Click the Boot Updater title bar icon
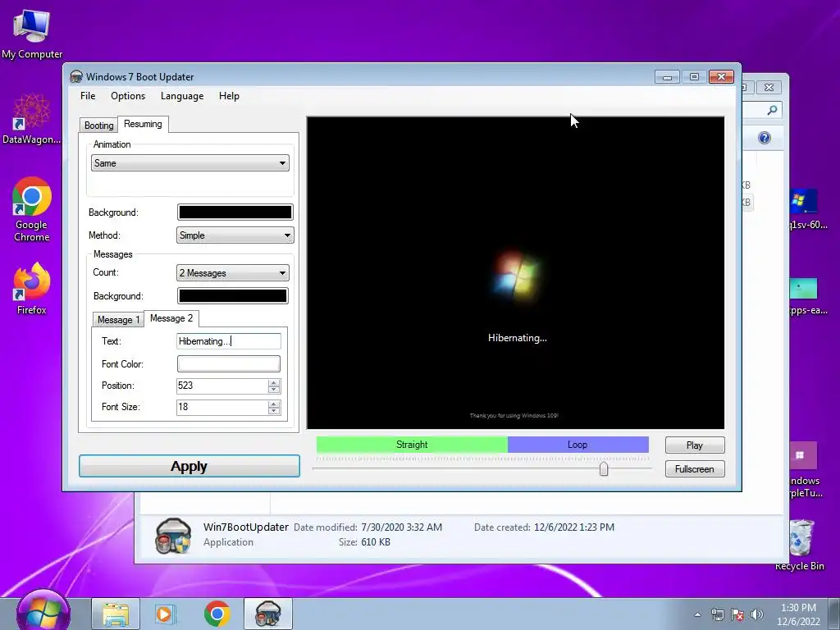Image resolution: width=840 pixels, height=630 pixels. point(76,76)
